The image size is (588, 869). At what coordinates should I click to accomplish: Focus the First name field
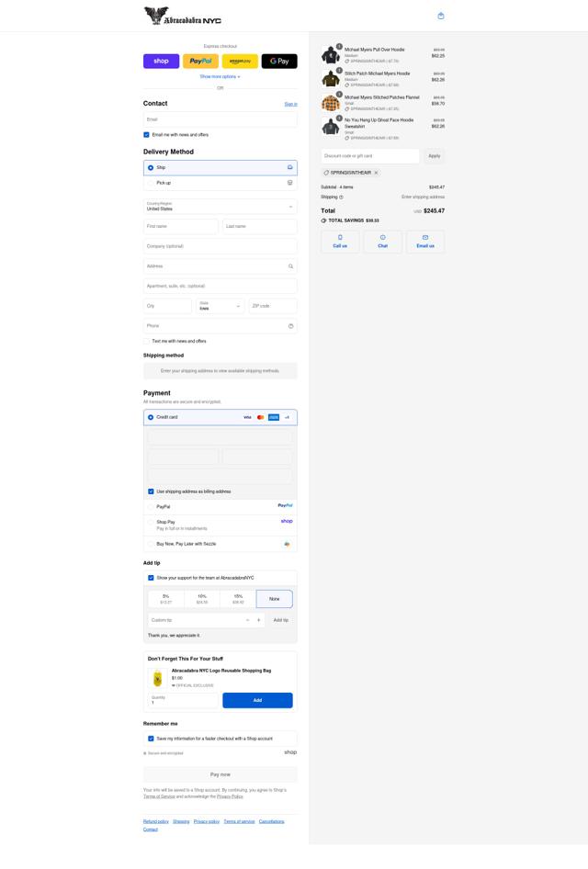(x=181, y=226)
